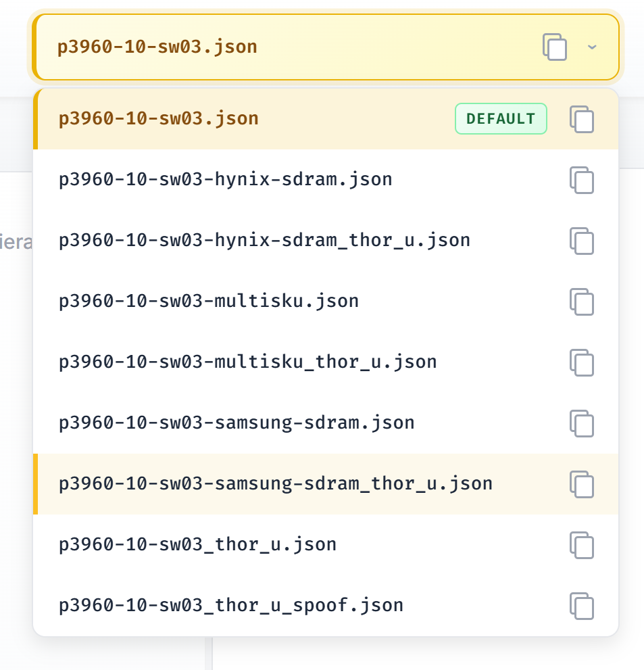Copy p3960-10-sw03-hynix-sdram.json name
This screenshot has width=644, height=670.
pyautogui.click(x=582, y=180)
